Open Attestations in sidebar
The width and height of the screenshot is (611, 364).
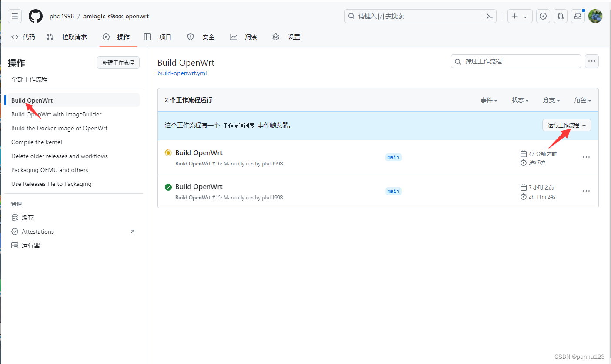point(73,232)
